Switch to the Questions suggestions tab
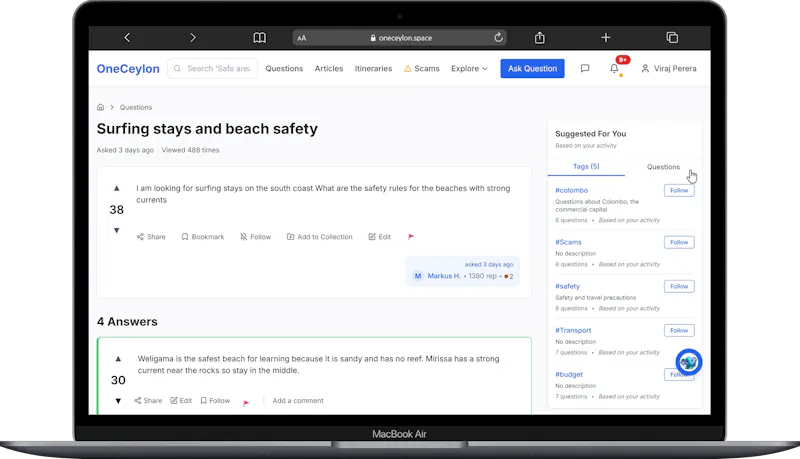The width and height of the screenshot is (800, 459). pyautogui.click(x=663, y=167)
